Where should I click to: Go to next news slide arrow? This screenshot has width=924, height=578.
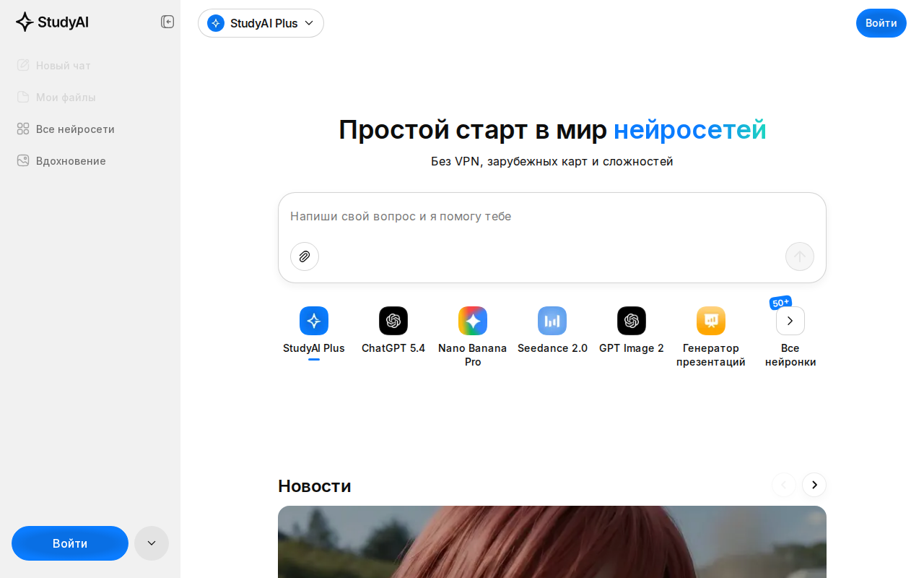click(814, 485)
